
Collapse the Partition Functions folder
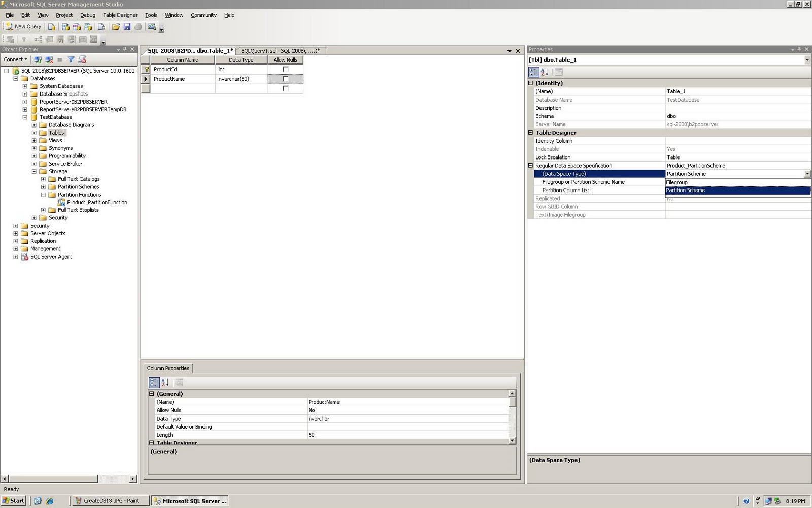point(43,195)
